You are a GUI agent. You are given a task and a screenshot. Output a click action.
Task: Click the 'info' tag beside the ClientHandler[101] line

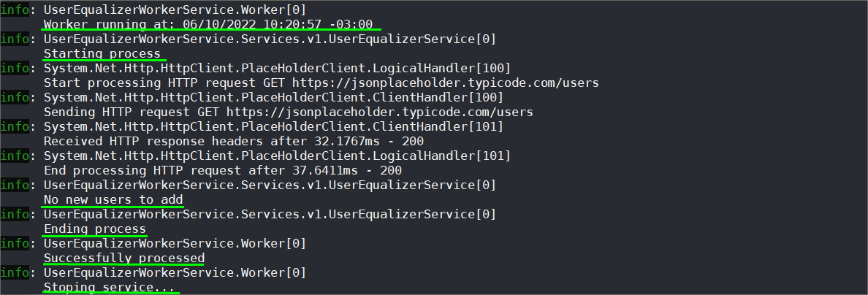tap(15, 127)
